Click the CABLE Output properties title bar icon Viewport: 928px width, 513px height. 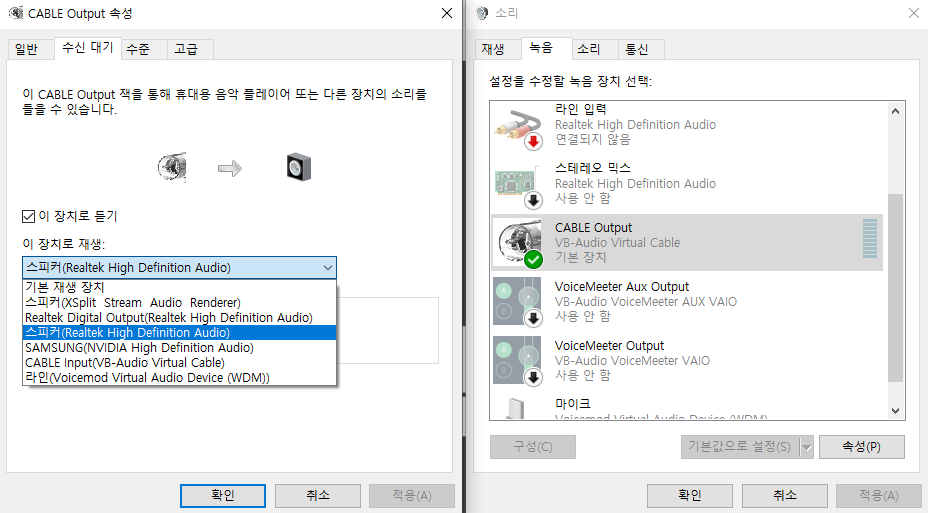(x=15, y=13)
